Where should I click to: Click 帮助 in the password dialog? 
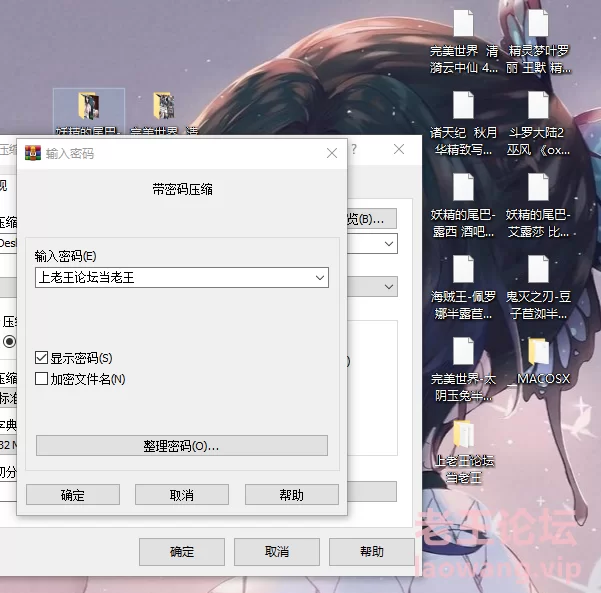(292, 494)
